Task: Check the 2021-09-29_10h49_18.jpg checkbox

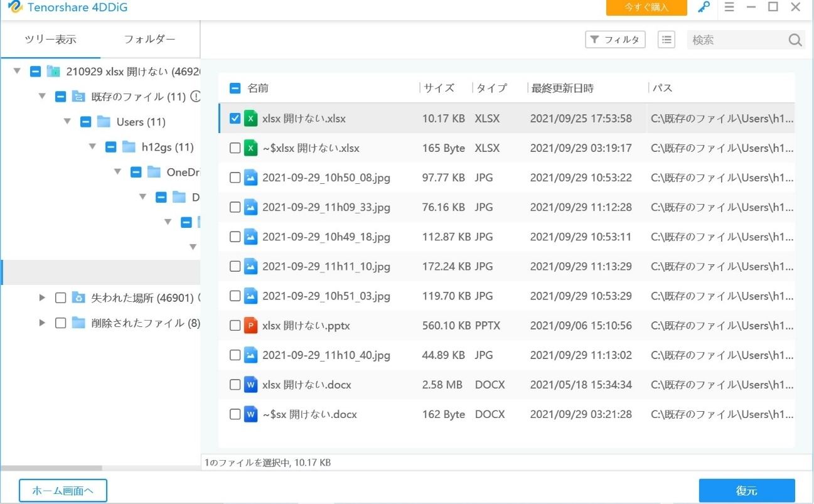Action: click(235, 237)
